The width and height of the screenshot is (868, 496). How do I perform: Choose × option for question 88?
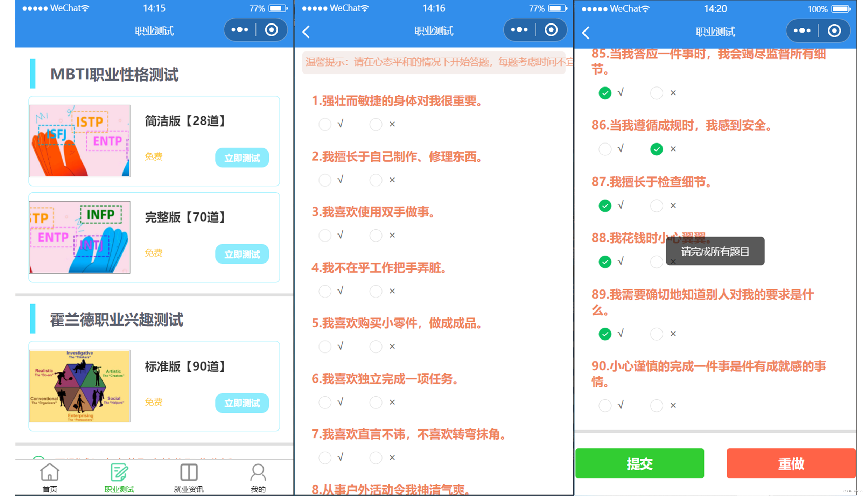coord(656,262)
